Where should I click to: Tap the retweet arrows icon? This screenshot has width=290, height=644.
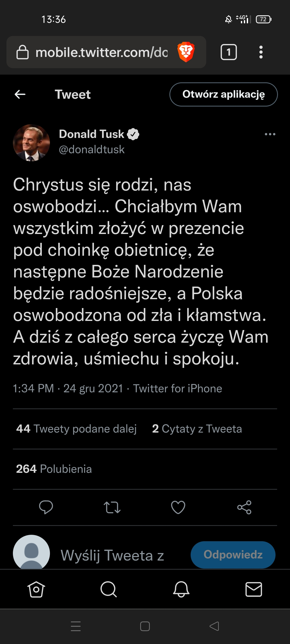112,507
